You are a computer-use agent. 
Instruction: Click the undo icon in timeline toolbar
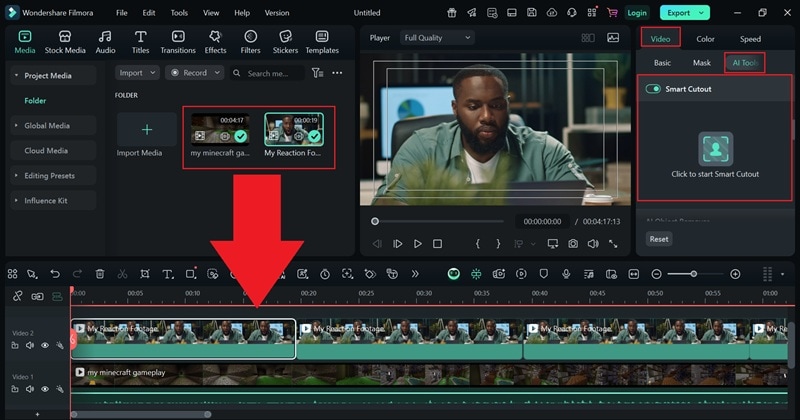pyautogui.click(x=55, y=274)
